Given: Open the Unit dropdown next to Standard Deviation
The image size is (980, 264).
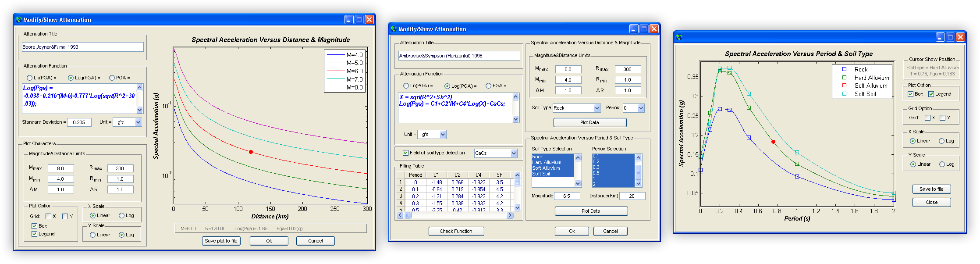Looking at the screenshot, I should (x=138, y=122).
